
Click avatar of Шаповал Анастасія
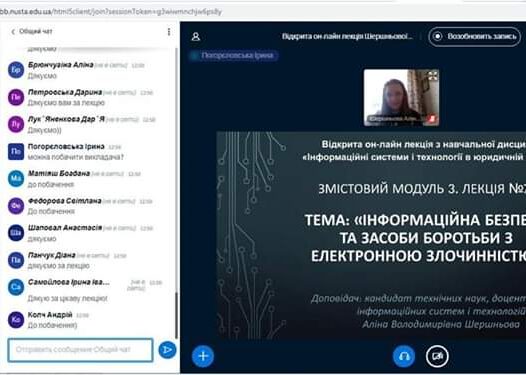[x=16, y=233]
